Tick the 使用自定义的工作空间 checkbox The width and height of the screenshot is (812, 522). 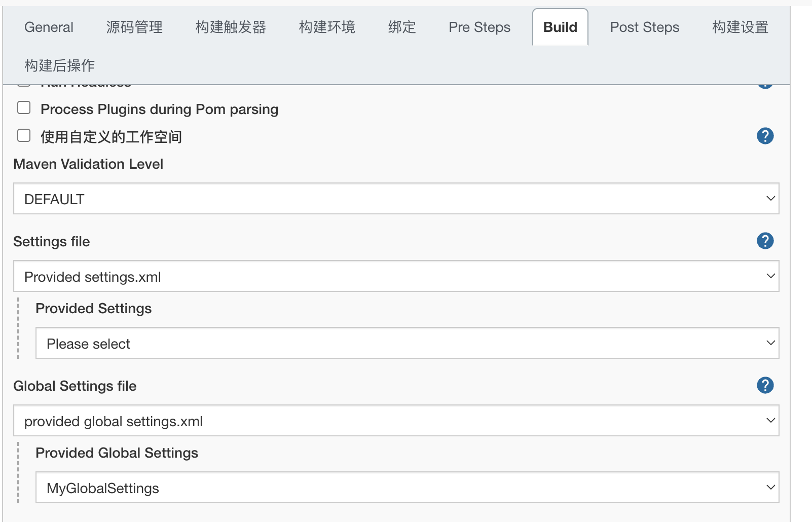click(x=24, y=135)
